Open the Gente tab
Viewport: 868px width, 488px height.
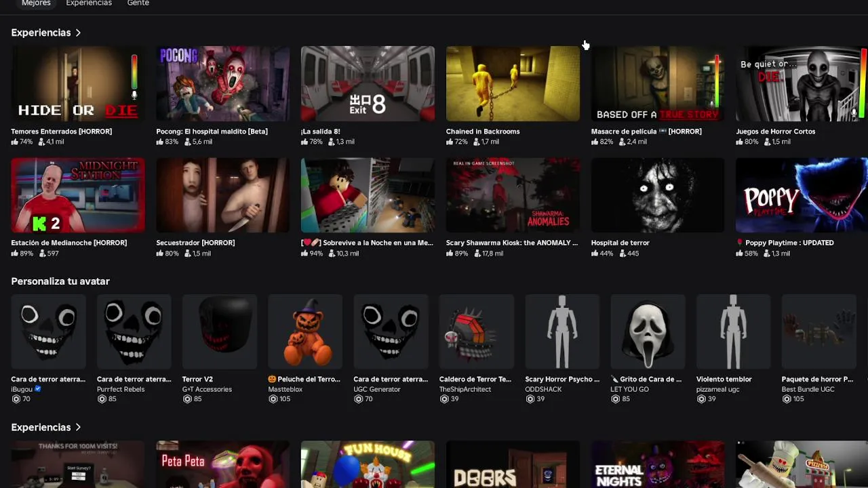(x=138, y=3)
